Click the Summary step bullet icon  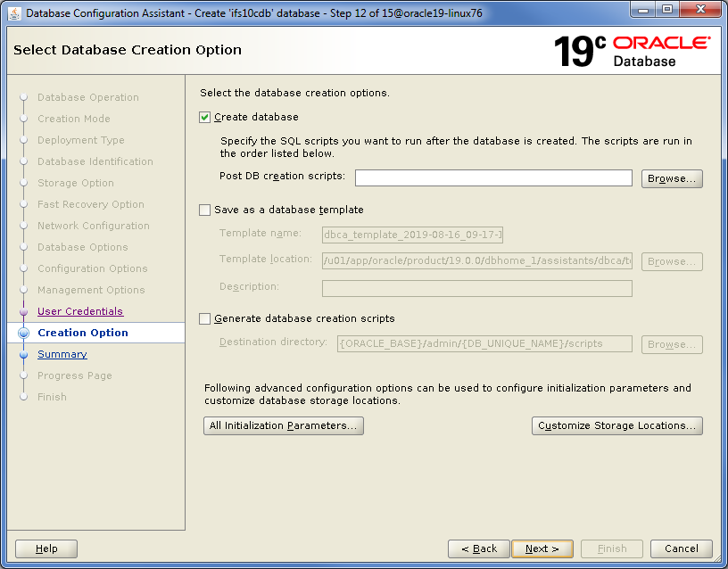pos(24,354)
